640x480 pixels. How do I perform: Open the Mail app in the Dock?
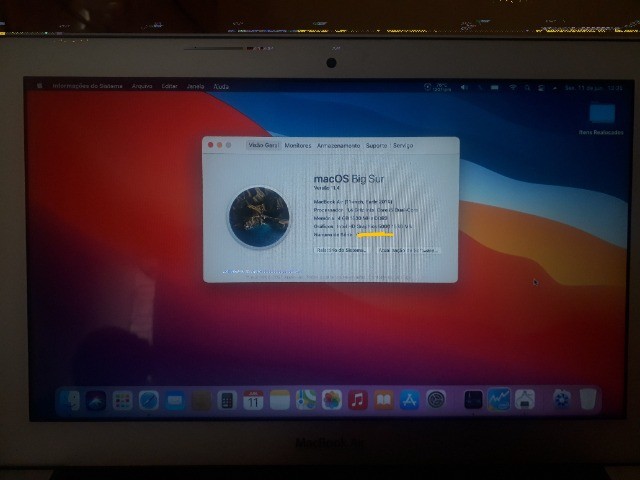tap(175, 400)
